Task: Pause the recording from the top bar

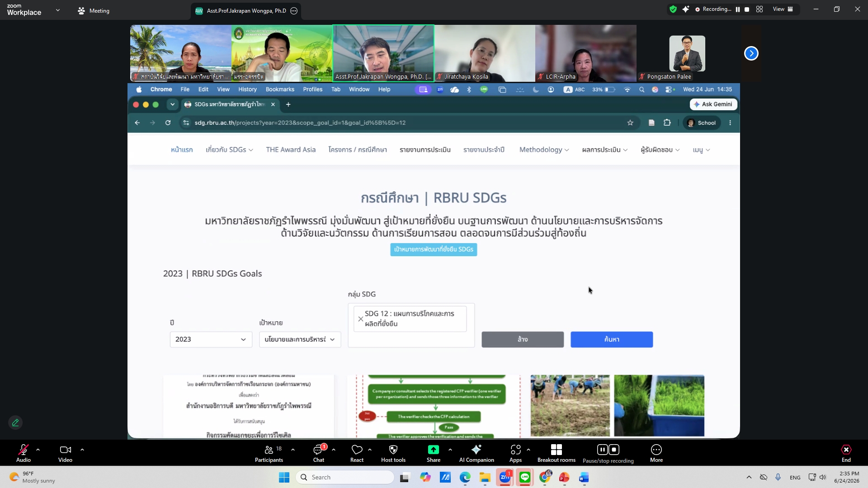Action: pyautogui.click(x=737, y=9)
